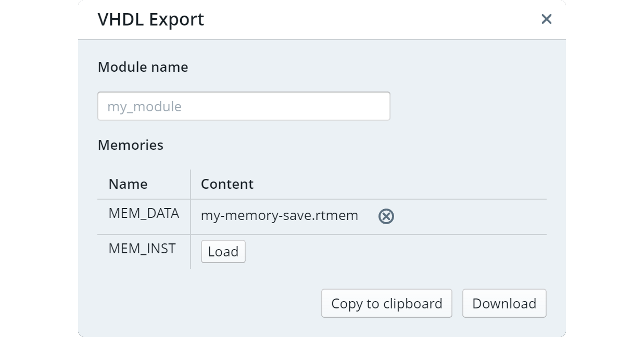
Task: Select the MEM_INST name cell
Action: tap(144, 252)
